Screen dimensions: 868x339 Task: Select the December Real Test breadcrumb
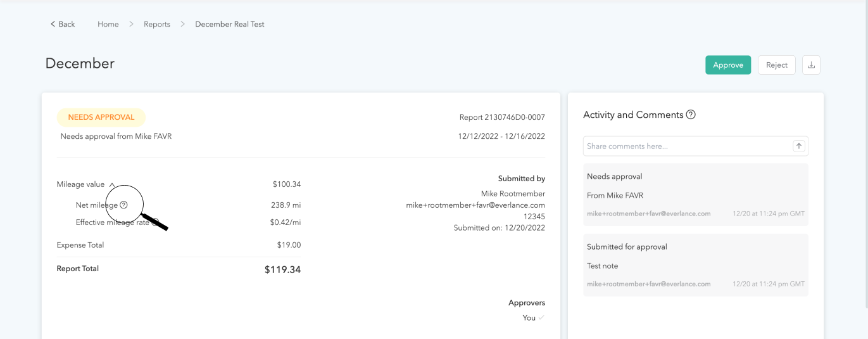(x=230, y=24)
